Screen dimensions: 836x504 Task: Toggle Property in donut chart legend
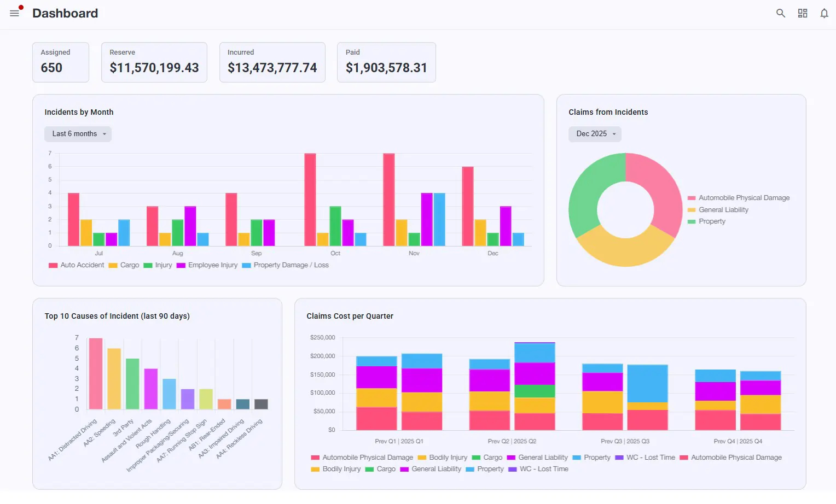pyautogui.click(x=706, y=221)
